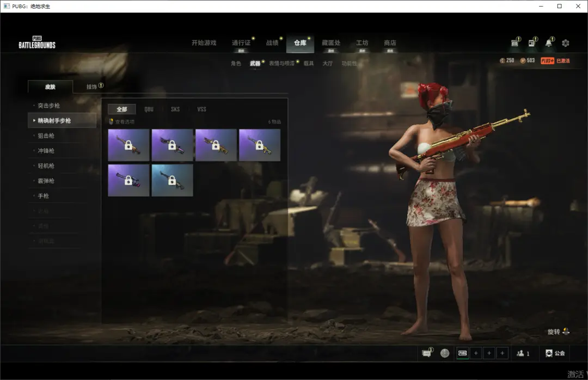Switch to the 挂饰 tab
588x380 pixels.
(92, 87)
